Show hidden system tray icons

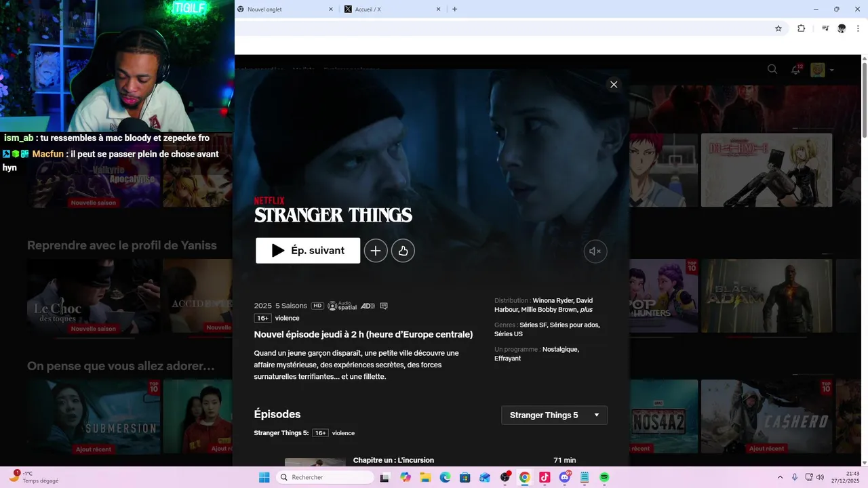pyautogui.click(x=780, y=477)
